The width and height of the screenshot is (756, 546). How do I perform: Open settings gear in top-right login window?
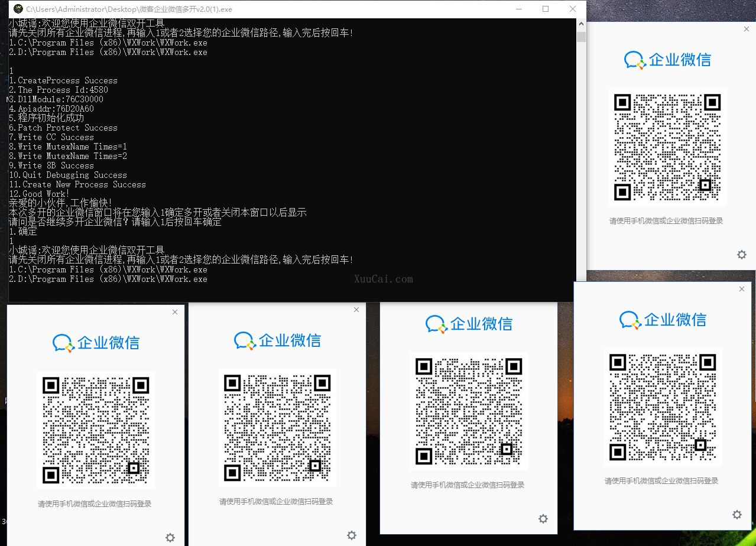(741, 255)
